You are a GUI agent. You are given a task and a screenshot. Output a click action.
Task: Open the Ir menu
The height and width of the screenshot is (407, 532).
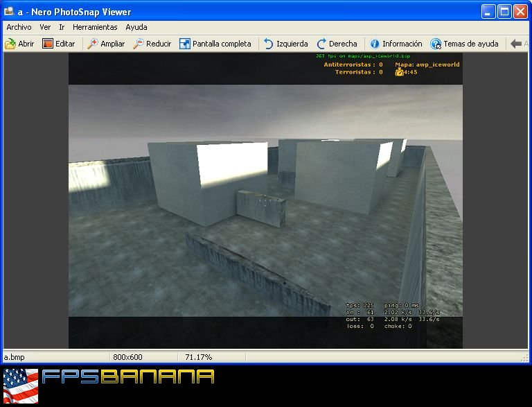(62, 27)
